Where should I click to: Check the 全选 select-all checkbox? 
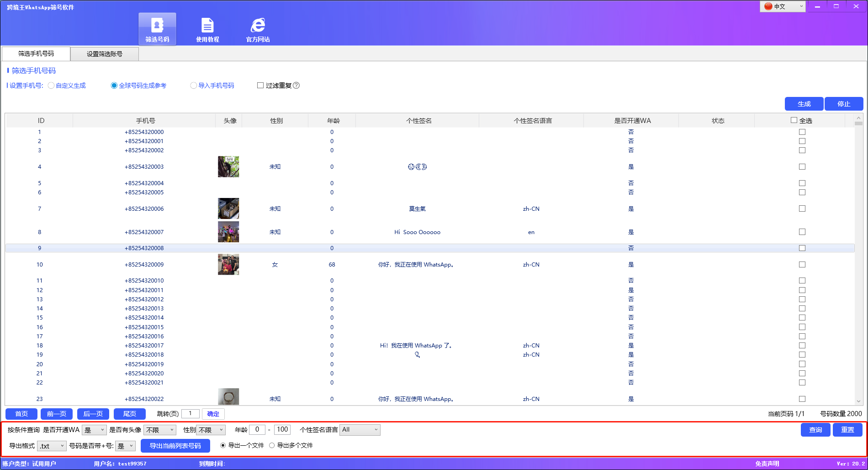coord(794,120)
